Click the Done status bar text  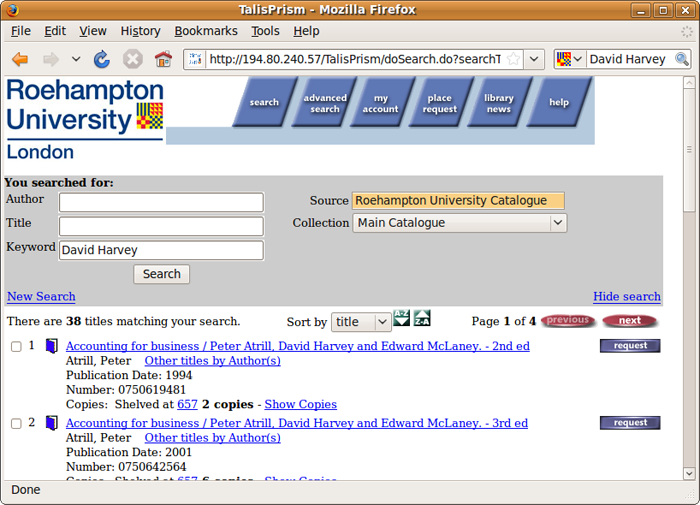(25, 490)
